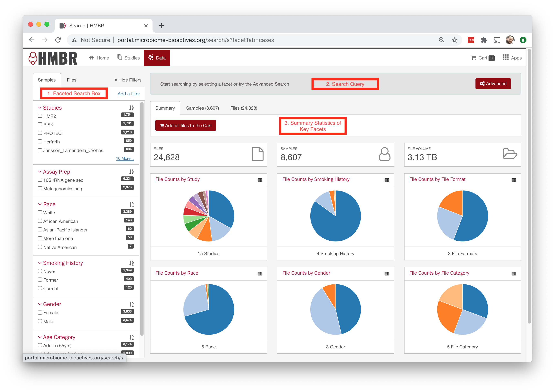Open the Apps grid icon
555x392 pixels.
(x=505, y=57)
